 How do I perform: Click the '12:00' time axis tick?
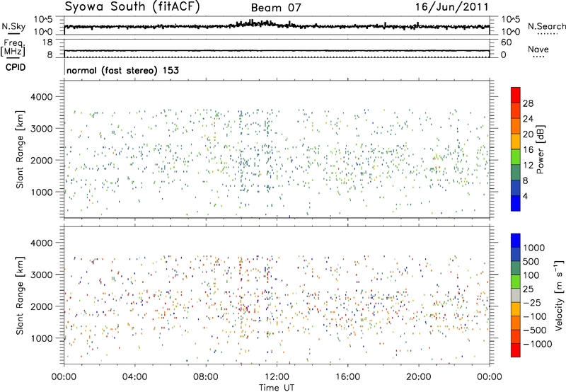tap(277, 376)
